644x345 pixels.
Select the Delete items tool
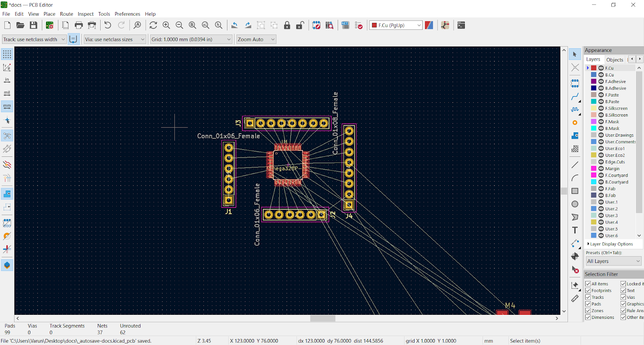point(575,269)
